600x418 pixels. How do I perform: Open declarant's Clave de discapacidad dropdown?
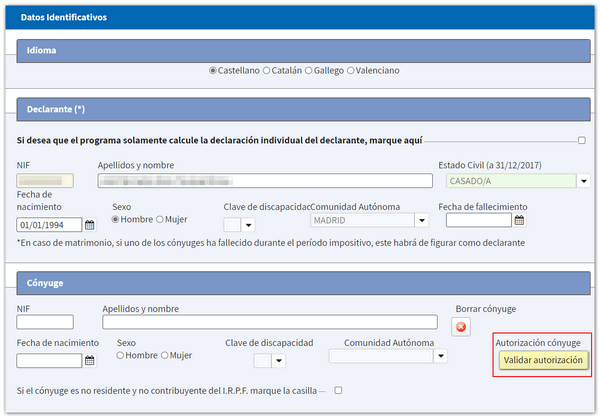248,225
